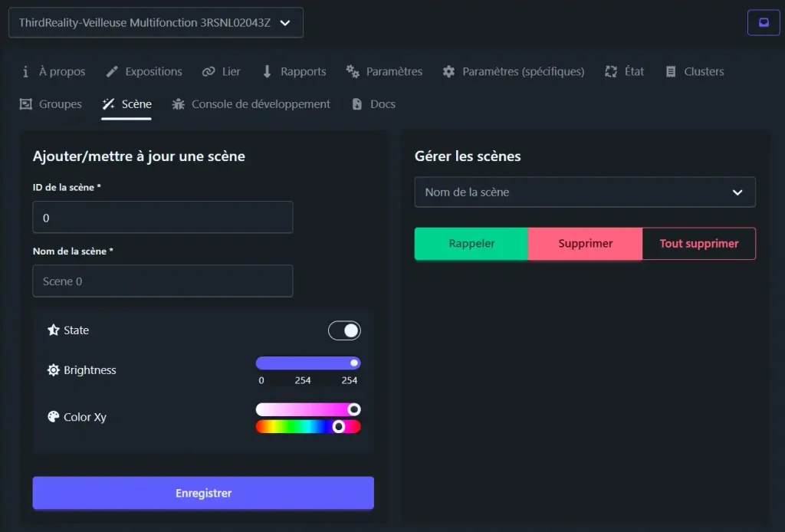Viewport: 785px width, 532px height.
Task: Click the red Supprimer button
Action: point(585,244)
